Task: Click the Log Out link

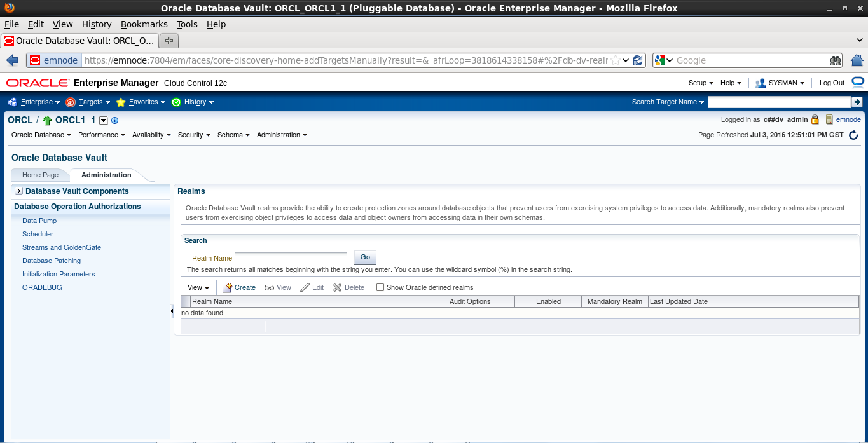Action: 832,83
